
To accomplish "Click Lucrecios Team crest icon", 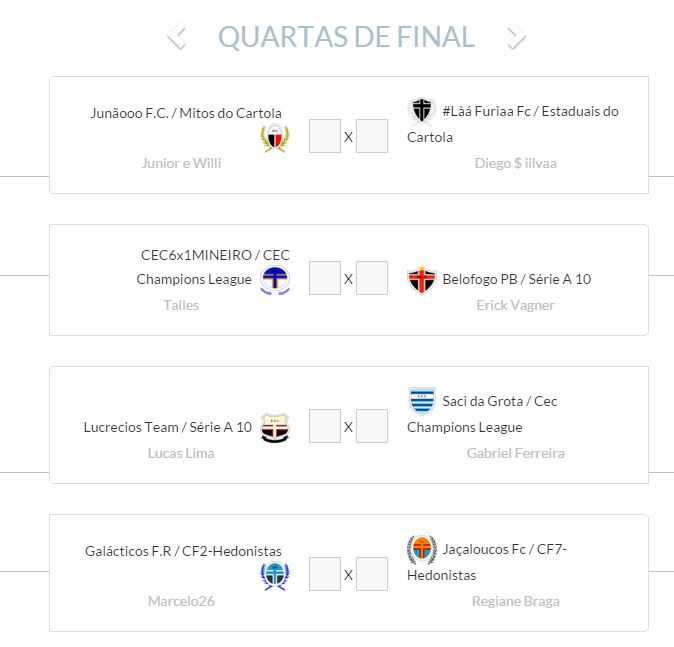I will (x=275, y=428).
